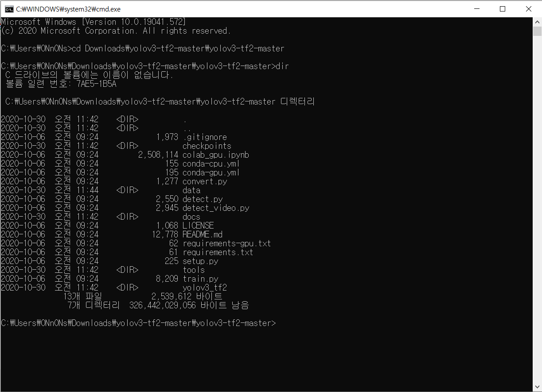542x392 pixels.
Task: Click the 8,209 size of train.py
Action: point(167,279)
